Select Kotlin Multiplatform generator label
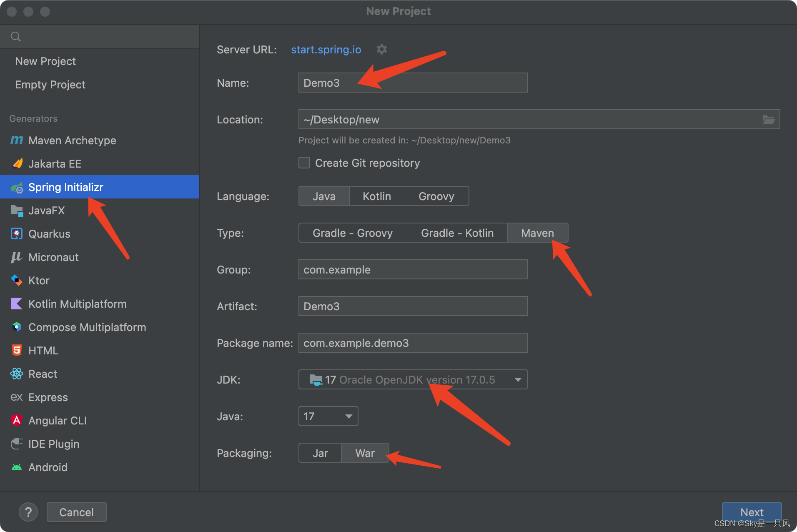797x532 pixels. click(x=78, y=304)
